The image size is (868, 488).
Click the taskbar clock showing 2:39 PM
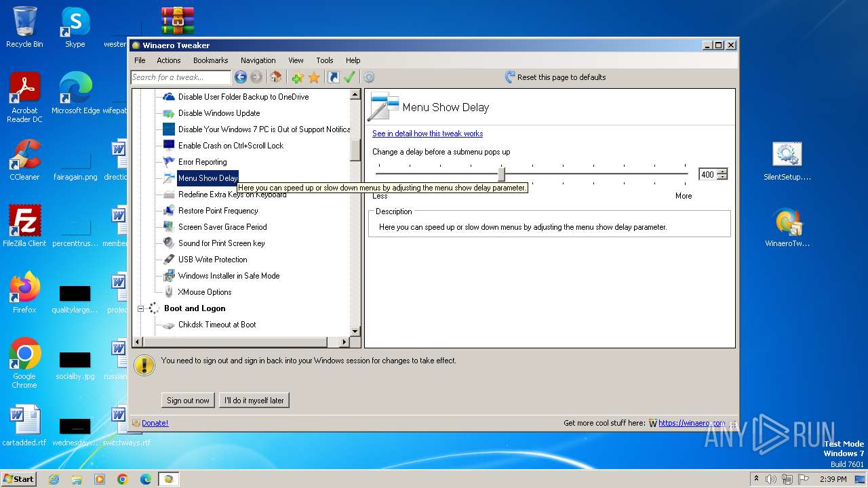pos(833,479)
